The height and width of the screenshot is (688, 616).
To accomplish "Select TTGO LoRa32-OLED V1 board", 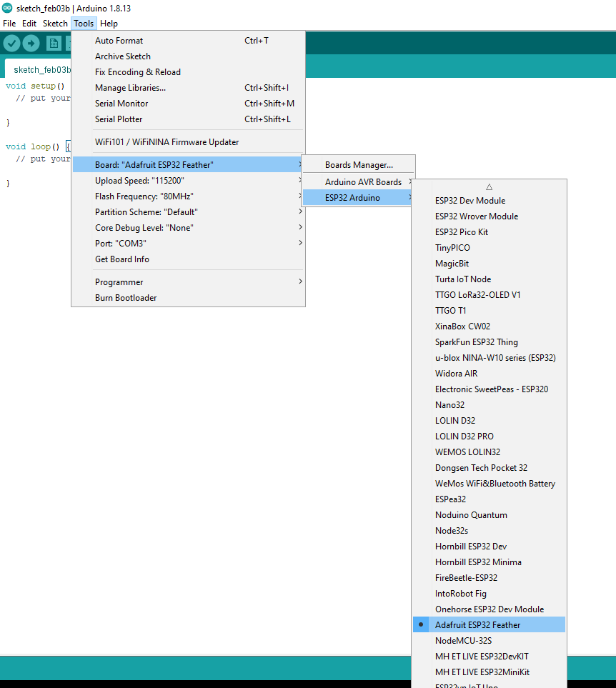I will [490, 295].
